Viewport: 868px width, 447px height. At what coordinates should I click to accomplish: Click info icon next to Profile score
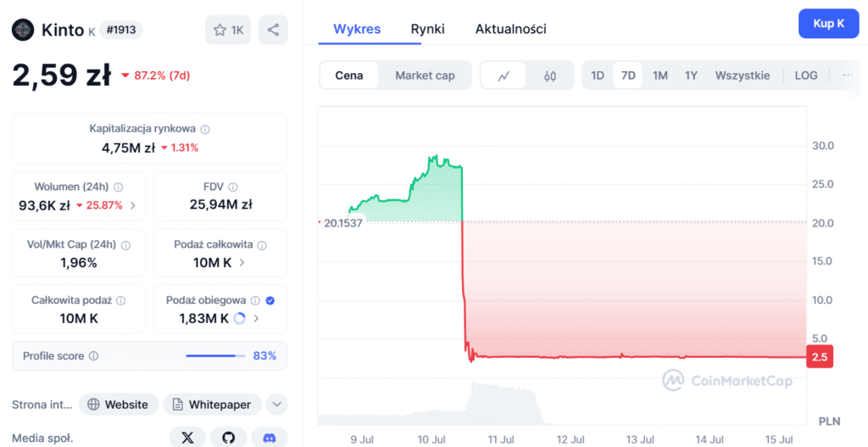[x=93, y=356]
